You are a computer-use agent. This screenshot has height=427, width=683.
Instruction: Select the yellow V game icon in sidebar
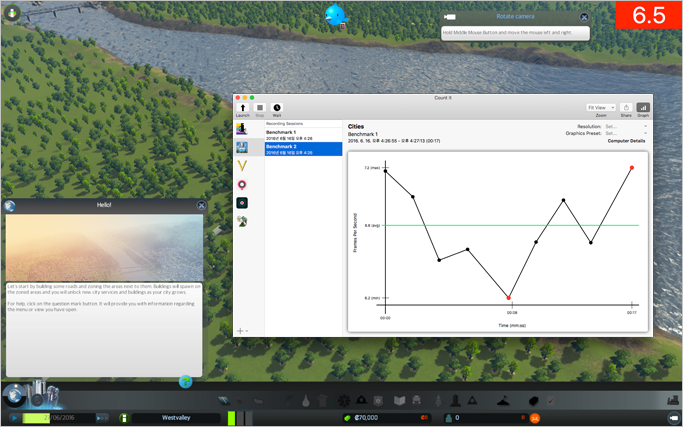pyautogui.click(x=242, y=166)
